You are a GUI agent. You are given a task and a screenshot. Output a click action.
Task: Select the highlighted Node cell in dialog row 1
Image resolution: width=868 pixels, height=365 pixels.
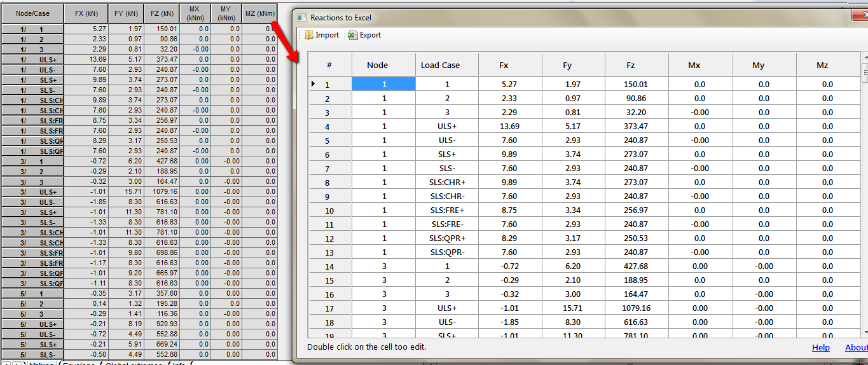[384, 84]
